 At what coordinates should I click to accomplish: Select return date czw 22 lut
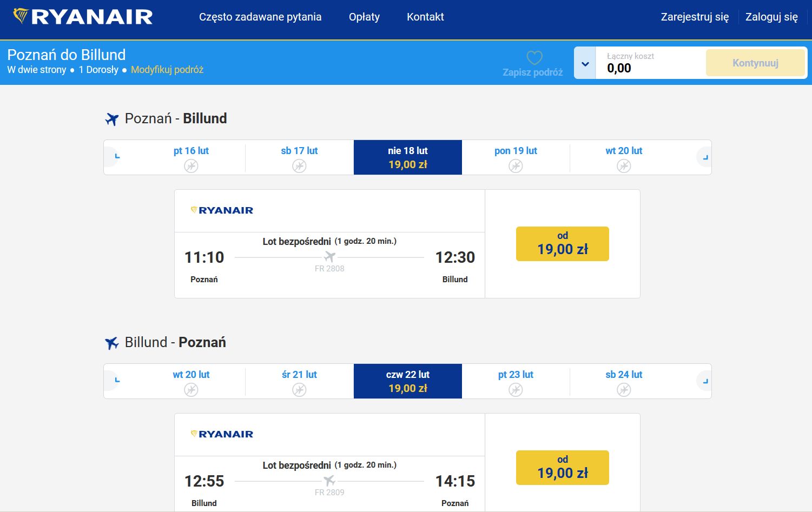[408, 381]
